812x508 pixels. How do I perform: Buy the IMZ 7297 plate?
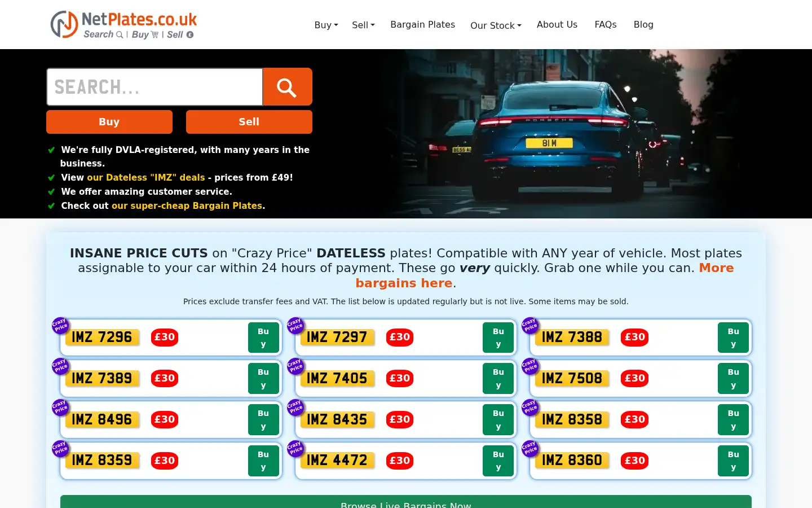[498, 338]
